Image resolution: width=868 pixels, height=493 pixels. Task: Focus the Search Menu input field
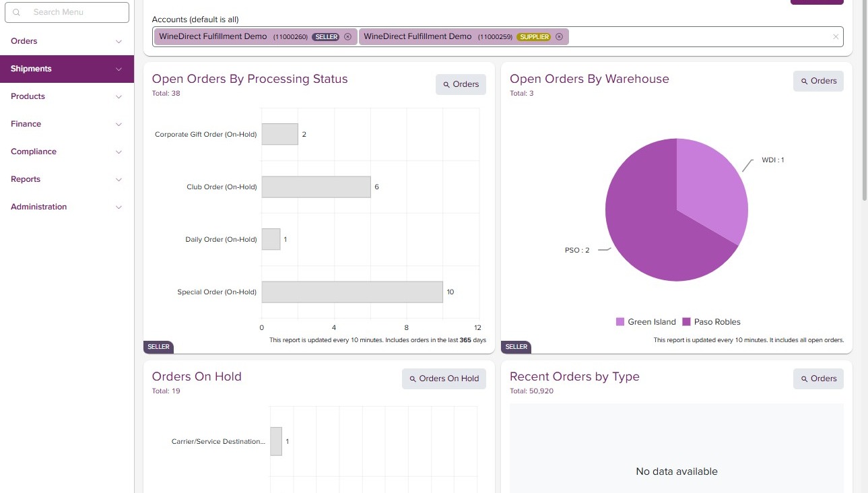[x=67, y=12]
